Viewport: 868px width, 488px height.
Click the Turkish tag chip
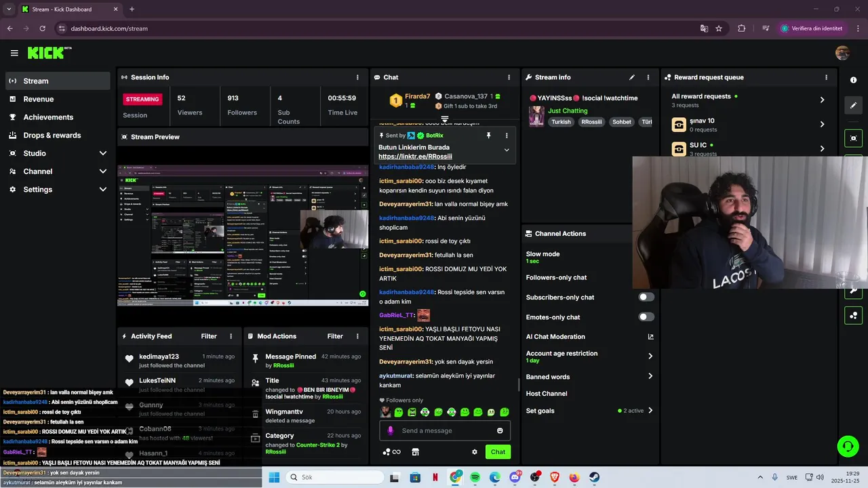pyautogui.click(x=561, y=122)
